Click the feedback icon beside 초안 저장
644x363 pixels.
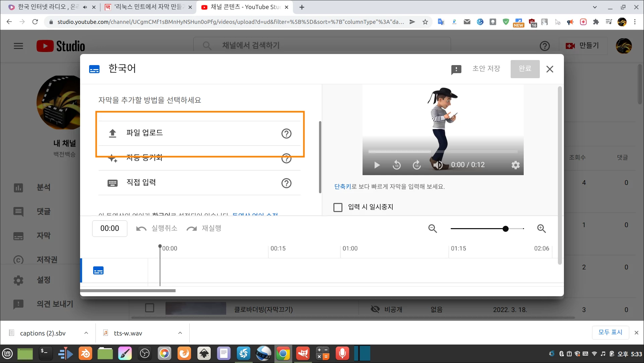[456, 69]
